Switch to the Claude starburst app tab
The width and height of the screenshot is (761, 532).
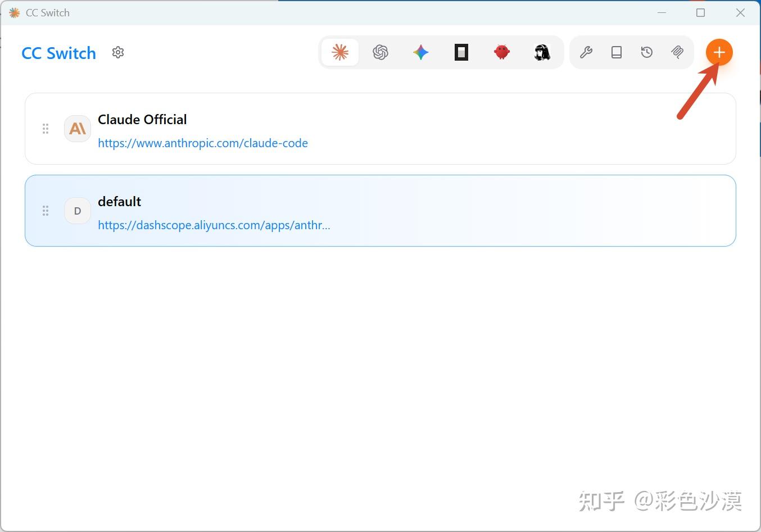tap(340, 53)
